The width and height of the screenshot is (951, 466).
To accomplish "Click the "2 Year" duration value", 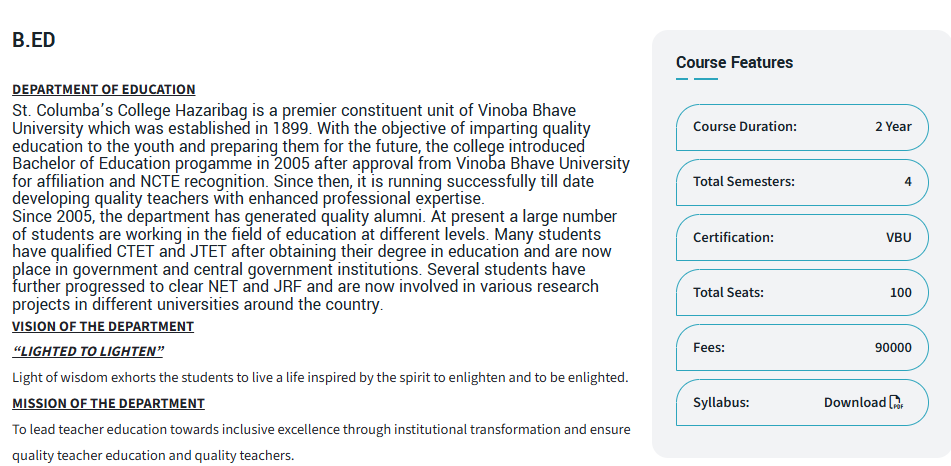I will coord(893,127).
